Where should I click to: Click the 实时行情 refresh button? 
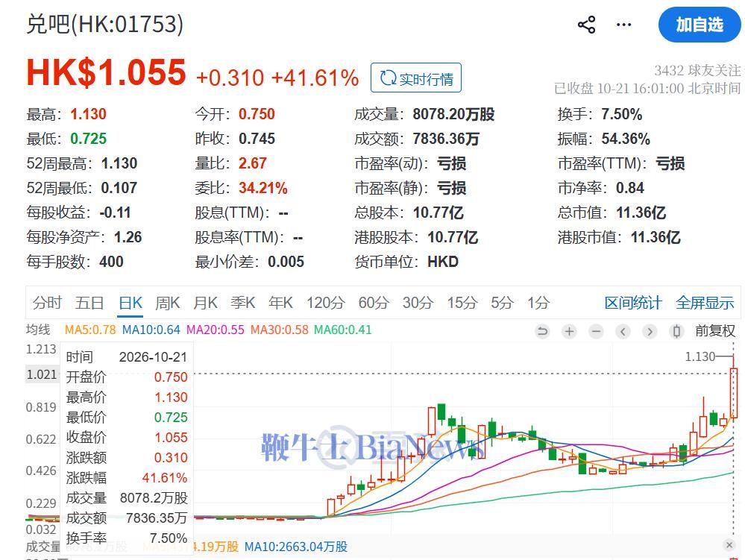click(x=415, y=78)
